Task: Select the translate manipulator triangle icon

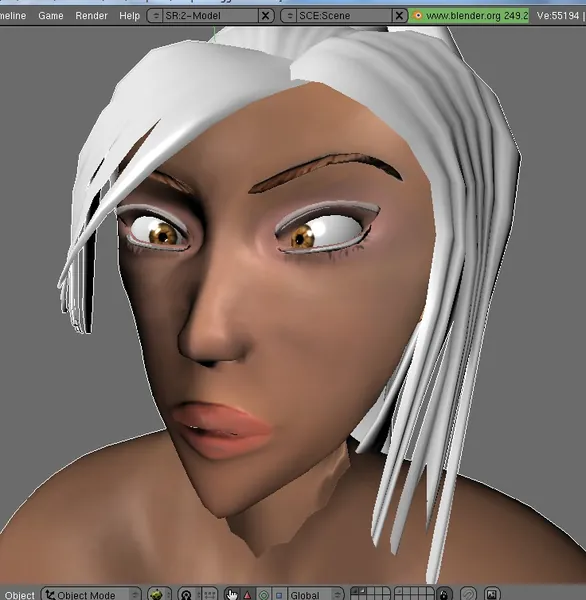Action: [248, 595]
